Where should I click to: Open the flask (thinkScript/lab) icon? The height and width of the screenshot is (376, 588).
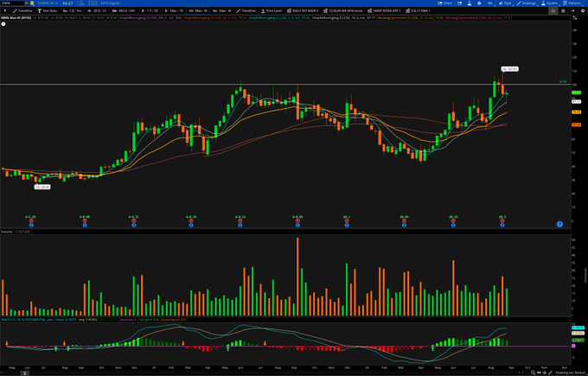pyautogui.click(x=470, y=3)
